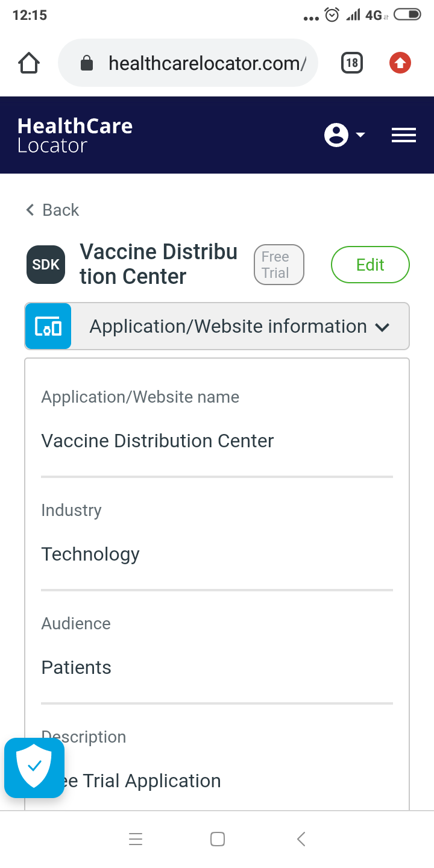Tap the user account profile icon

336,135
